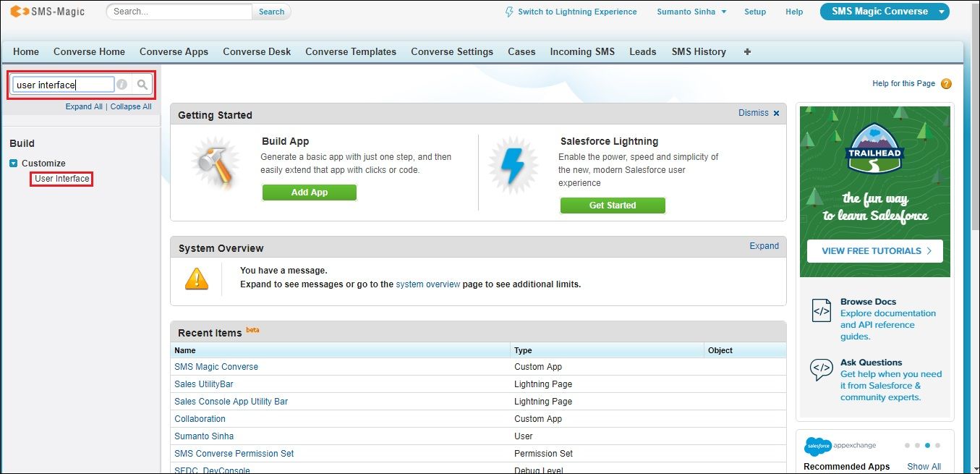Open the Converse Home tab
The height and width of the screenshot is (474, 980).
[89, 51]
